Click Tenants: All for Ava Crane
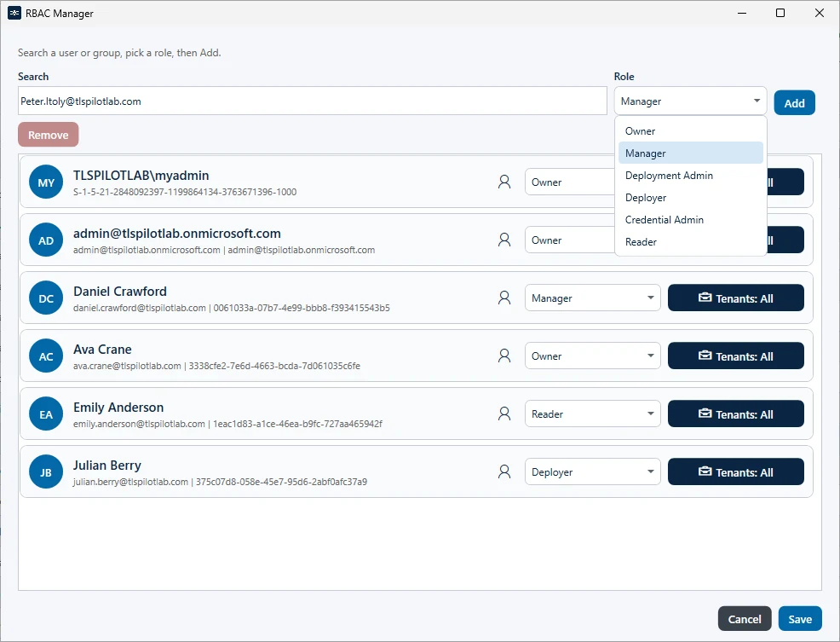The width and height of the screenshot is (840, 642). pos(735,356)
